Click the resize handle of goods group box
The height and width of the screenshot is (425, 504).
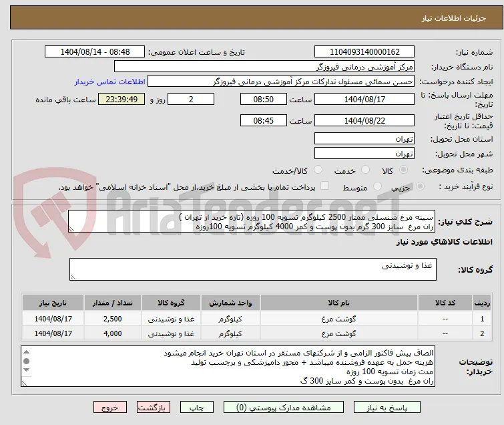[x=73, y=277]
